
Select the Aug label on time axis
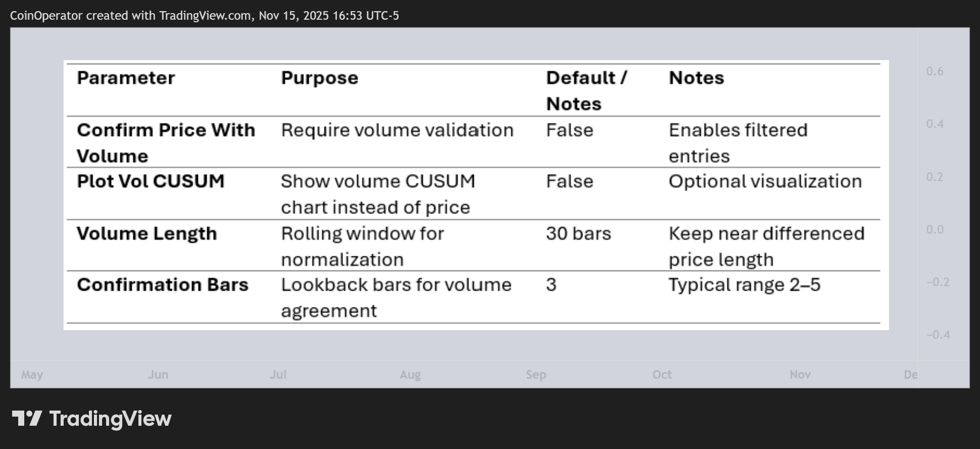pos(410,375)
